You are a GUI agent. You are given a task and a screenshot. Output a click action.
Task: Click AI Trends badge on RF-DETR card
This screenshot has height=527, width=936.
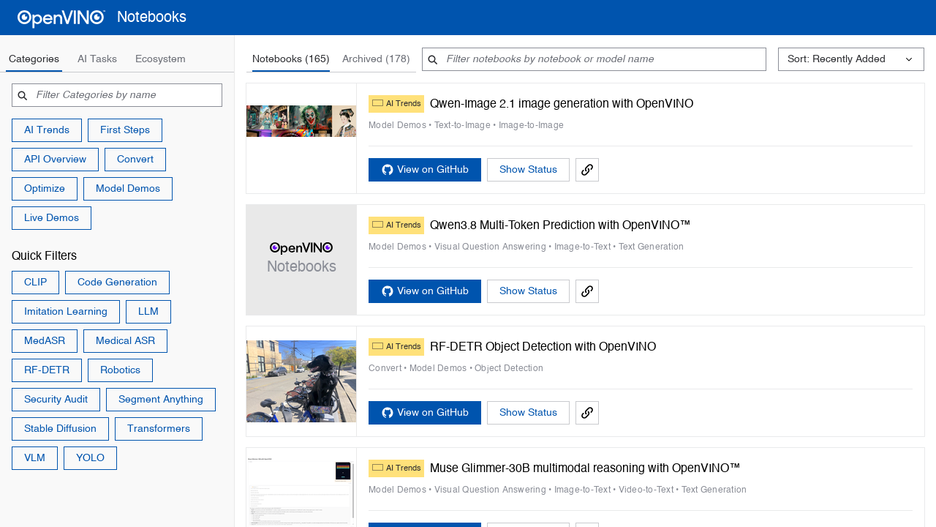(x=396, y=346)
